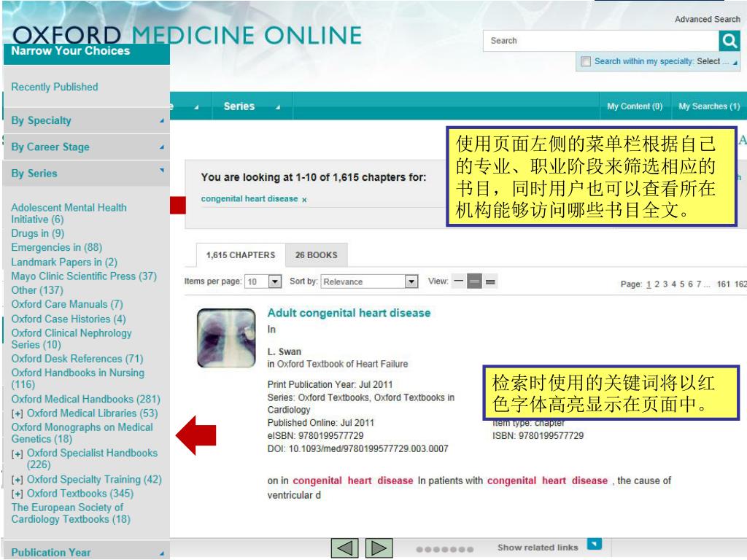747x560 pixels.
Task: Expand Oxford Textbooks plus icon
Action: pos(18,494)
